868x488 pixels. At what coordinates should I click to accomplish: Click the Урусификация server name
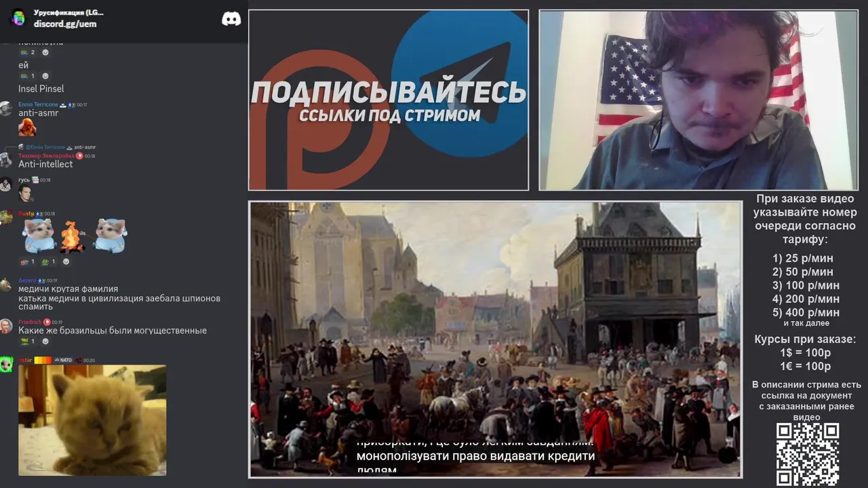68,13
